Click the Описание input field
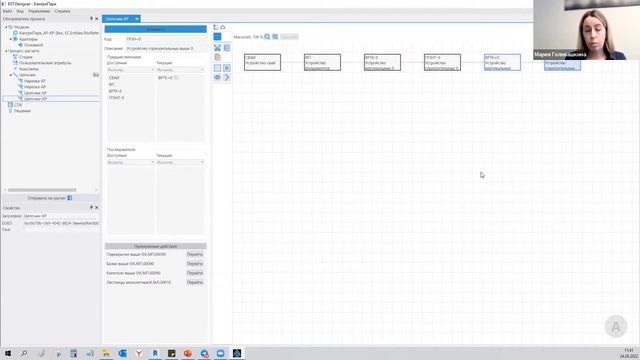Screen dimensions: 640x360 point(165,49)
